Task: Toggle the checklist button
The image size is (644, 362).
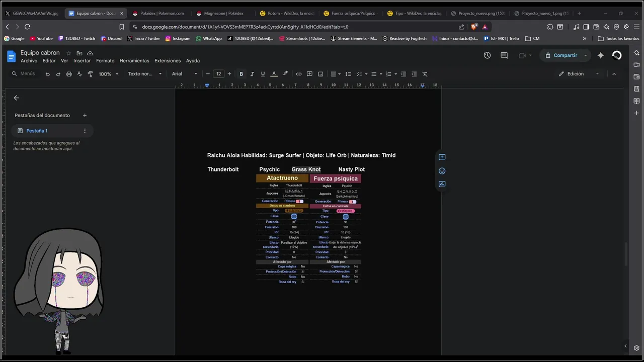Action: [x=359, y=74]
